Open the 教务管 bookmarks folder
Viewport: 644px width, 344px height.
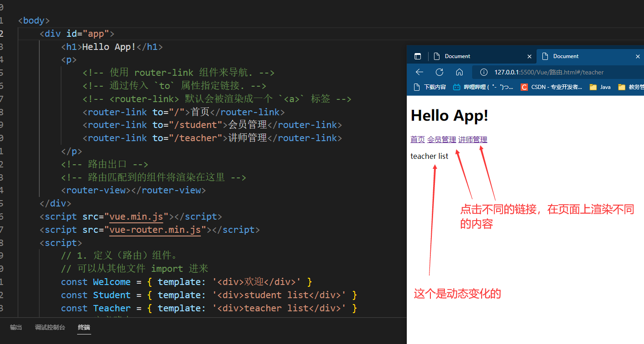(x=631, y=87)
